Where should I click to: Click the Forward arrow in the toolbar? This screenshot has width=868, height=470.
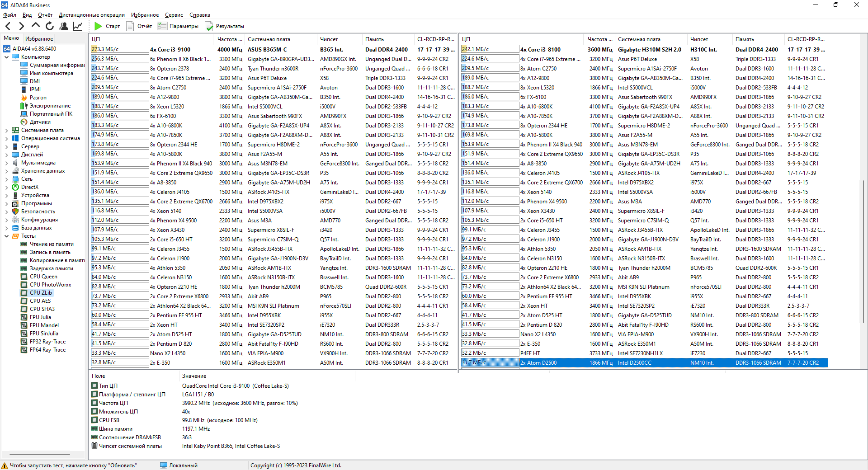coord(21,26)
